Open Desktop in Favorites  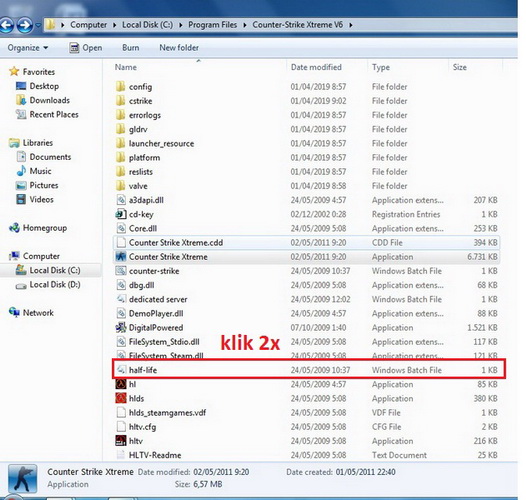37,86
